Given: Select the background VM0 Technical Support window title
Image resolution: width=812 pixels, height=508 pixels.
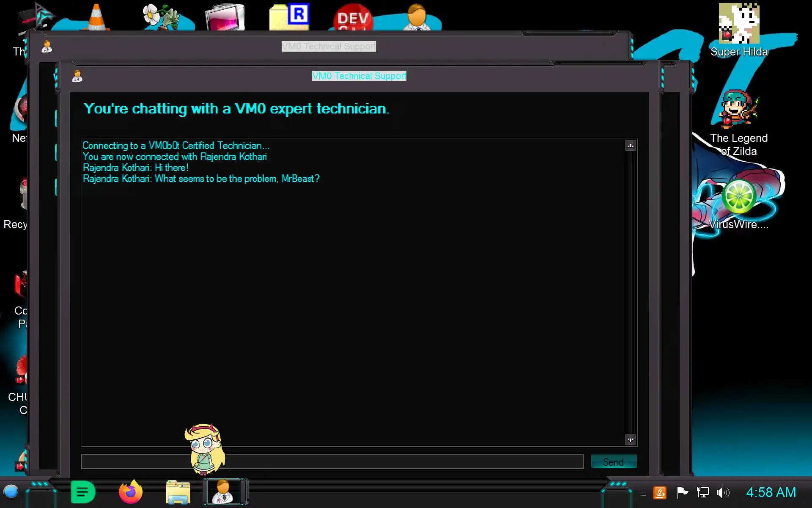Looking at the screenshot, I should pyautogui.click(x=329, y=46).
